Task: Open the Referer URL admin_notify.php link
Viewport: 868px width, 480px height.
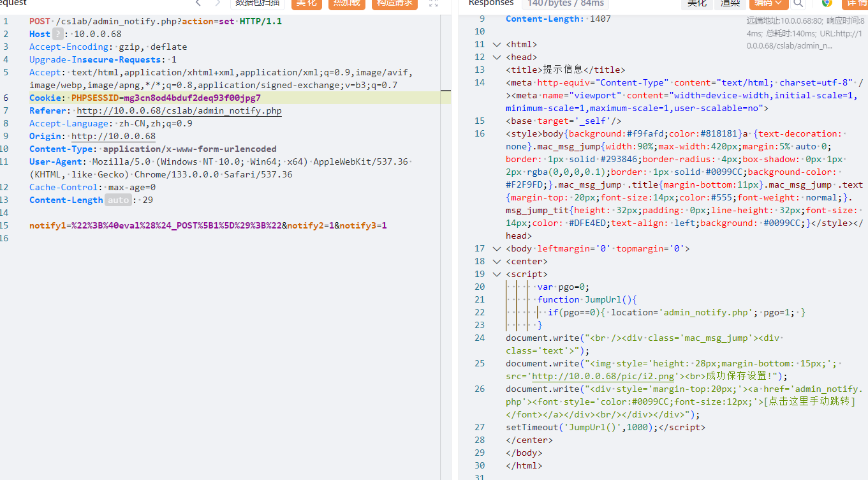Action: pos(179,110)
